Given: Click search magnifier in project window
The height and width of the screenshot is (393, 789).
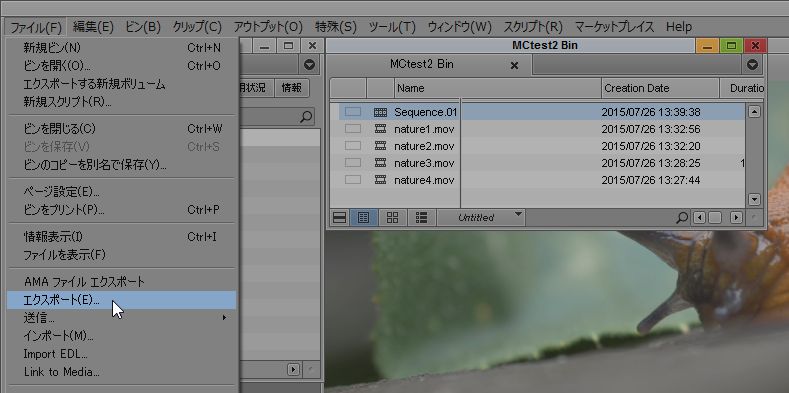Looking at the screenshot, I should click(x=305, y=117).
